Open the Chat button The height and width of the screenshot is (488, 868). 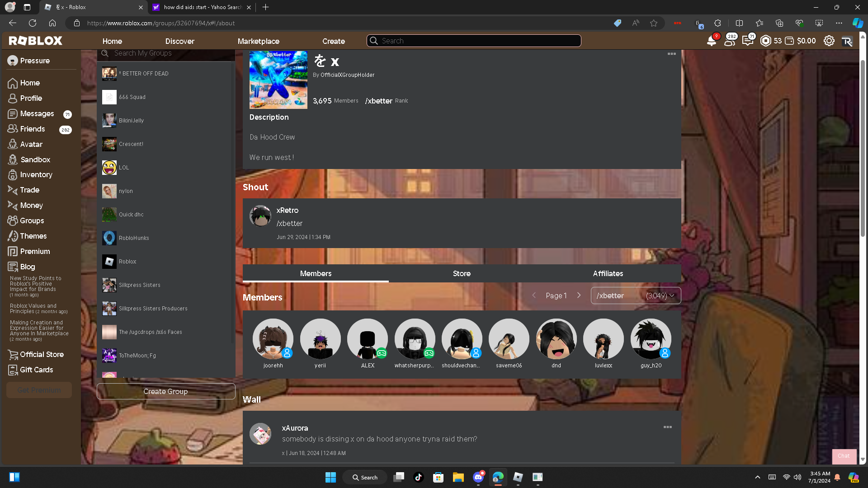coord(844,456)
